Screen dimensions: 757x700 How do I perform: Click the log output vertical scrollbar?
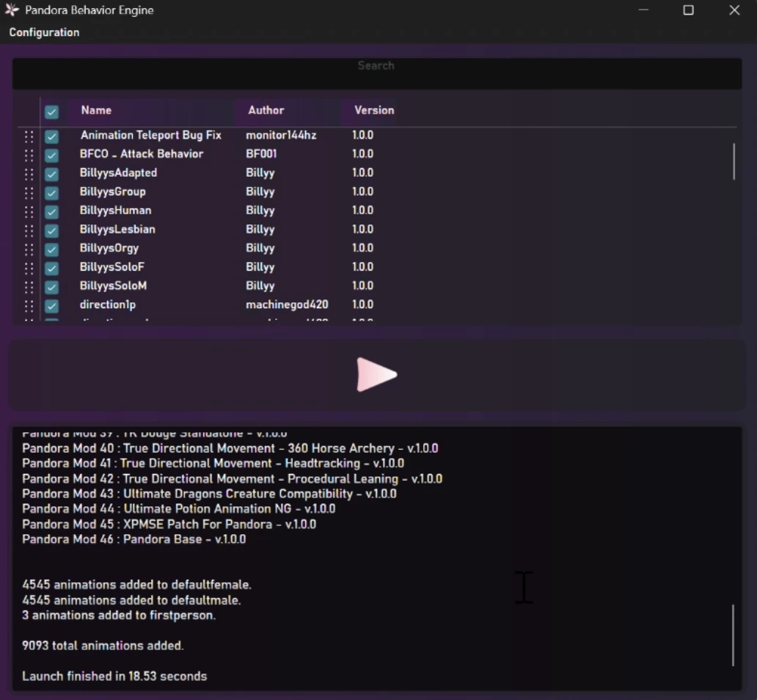pos(733,635)
